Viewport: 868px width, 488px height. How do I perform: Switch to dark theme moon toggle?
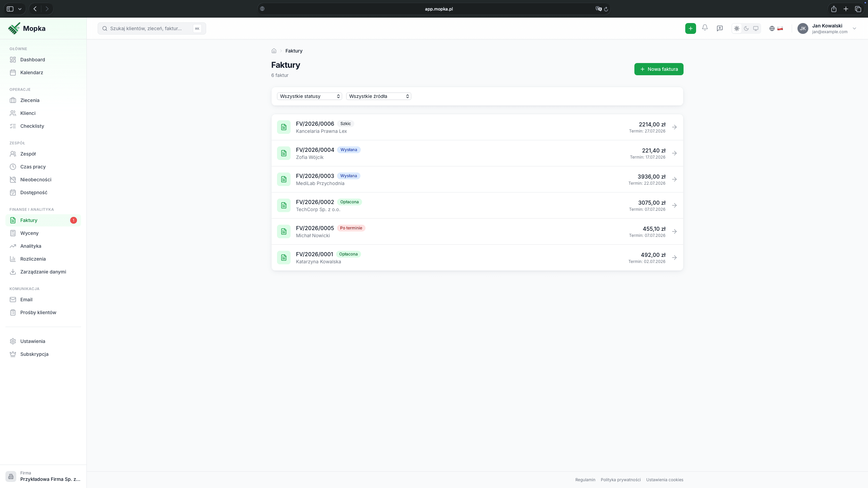(746, 28)
